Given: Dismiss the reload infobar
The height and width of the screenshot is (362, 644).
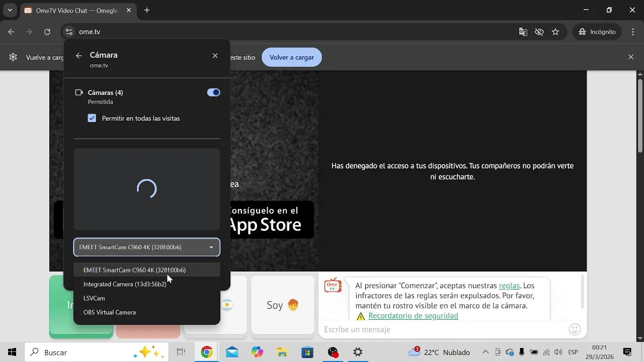Looking at the screenshot, I should pos(631,57).
